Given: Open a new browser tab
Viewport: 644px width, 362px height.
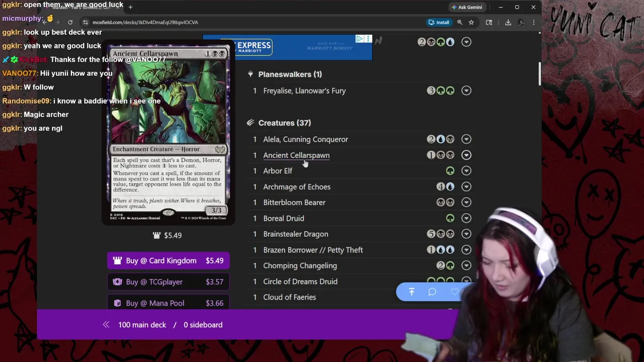Looking at the screenshot, I should [x=130, y=7].
